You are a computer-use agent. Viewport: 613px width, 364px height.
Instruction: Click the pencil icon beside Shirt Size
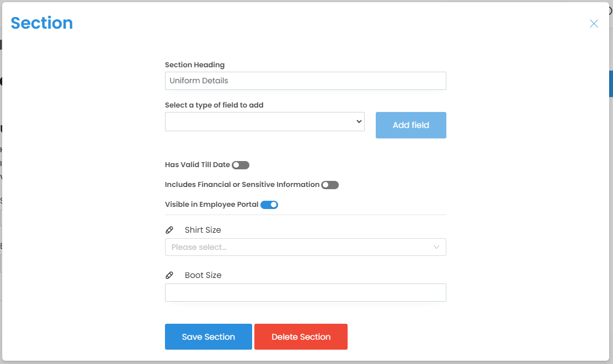[169, 230]
